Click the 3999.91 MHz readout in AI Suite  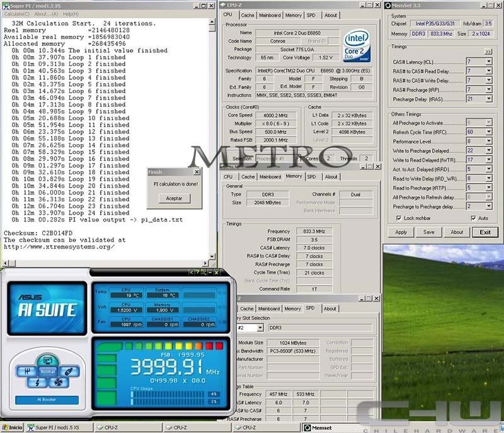coord(175,367)
